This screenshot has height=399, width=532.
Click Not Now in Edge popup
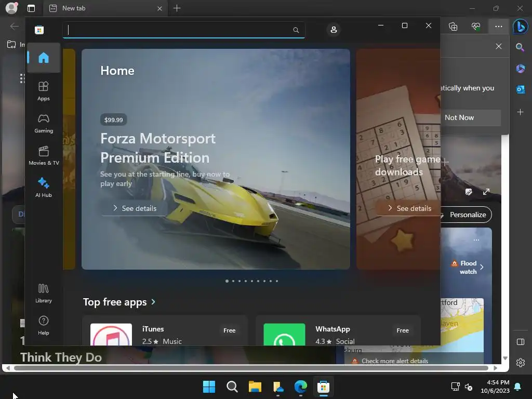[470, 118]
